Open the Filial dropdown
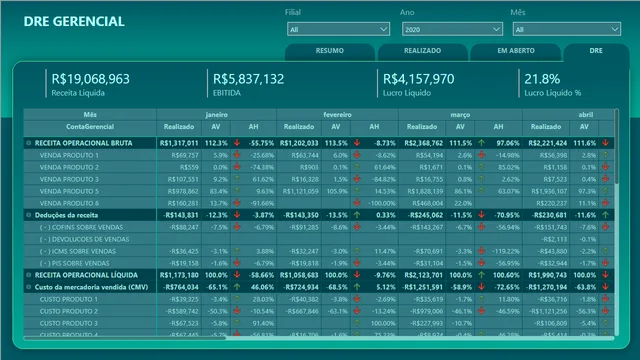 tap(338, 29)
